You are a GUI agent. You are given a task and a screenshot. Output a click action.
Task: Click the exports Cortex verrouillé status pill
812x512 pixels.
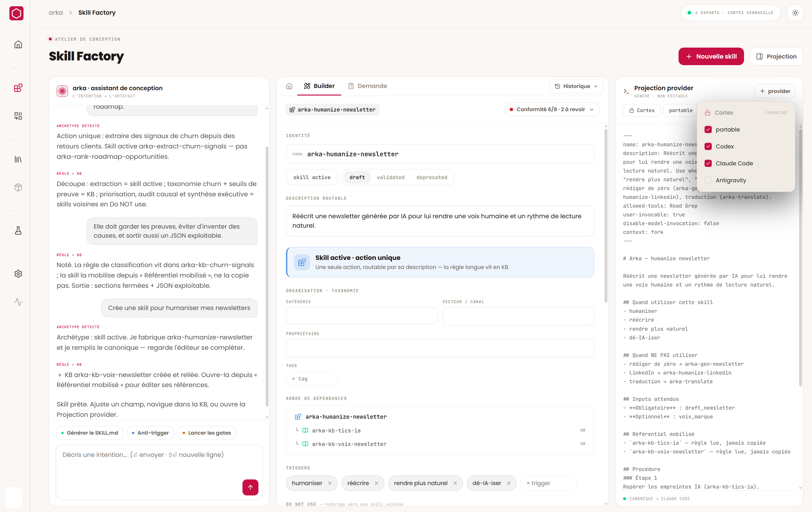(731, 13)
